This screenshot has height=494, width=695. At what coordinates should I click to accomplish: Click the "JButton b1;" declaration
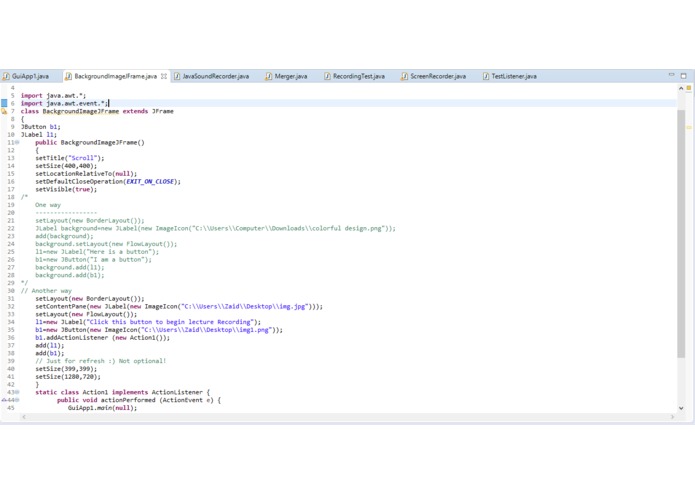click(x=40, y=127)
